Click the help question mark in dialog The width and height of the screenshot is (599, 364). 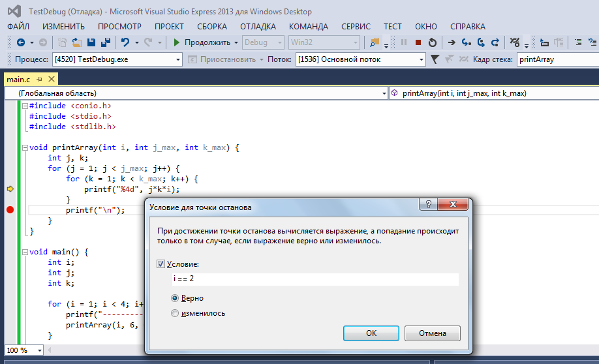429,204
